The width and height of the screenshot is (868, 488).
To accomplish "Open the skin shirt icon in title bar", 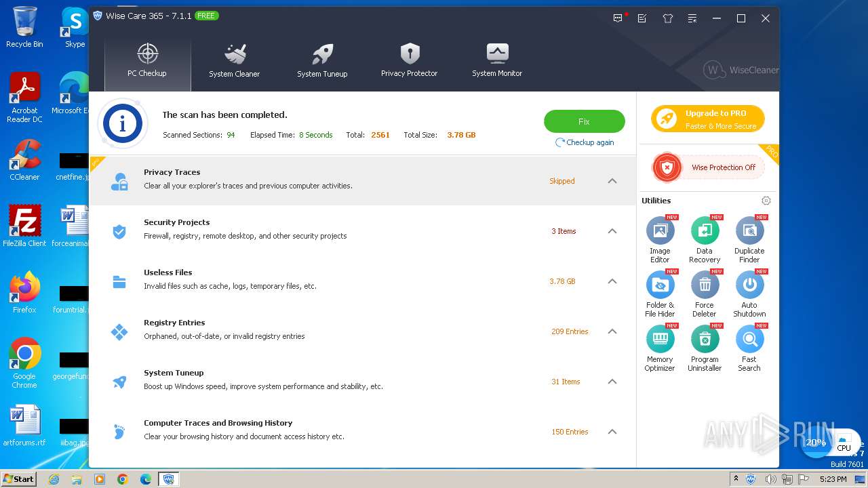I will click(x=668, y=18).
